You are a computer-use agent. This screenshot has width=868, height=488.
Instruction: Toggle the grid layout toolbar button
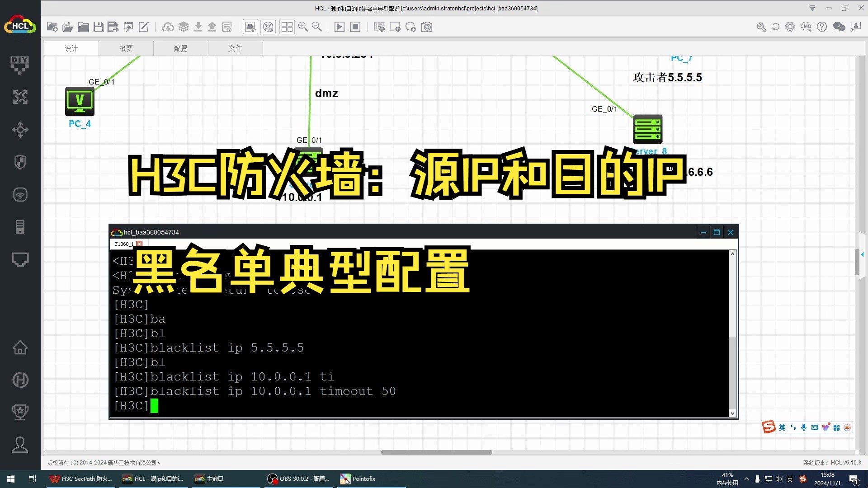tap(287, 27)
